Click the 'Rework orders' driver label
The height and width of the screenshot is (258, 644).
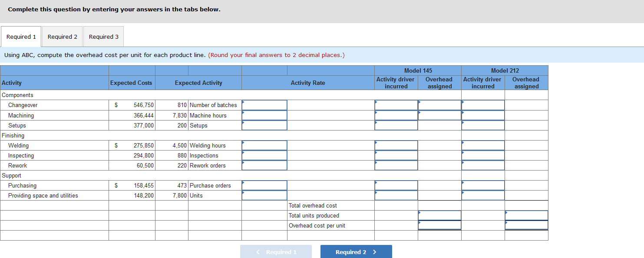click(208, 165)
